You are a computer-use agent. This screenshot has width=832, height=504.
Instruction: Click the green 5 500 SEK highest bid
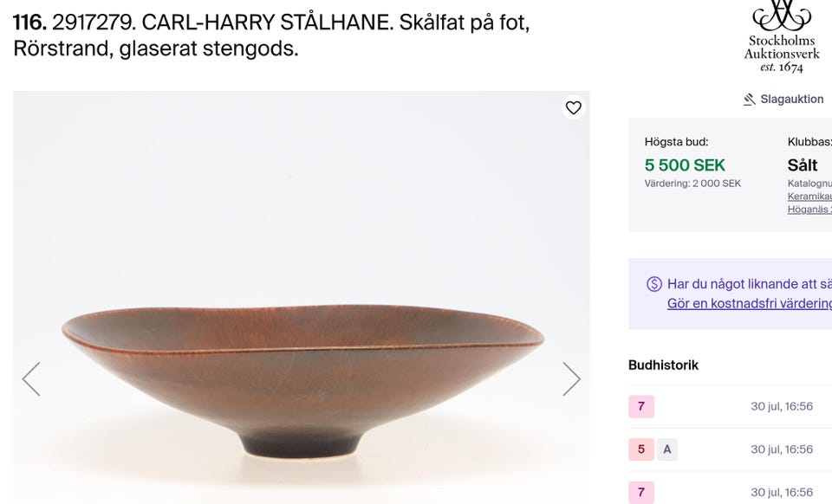click(685, 165)
